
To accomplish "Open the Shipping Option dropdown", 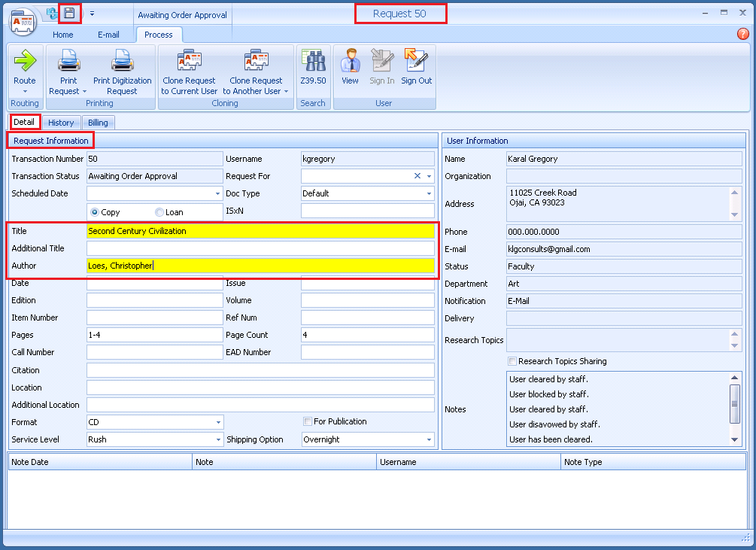I will [429, 440].
